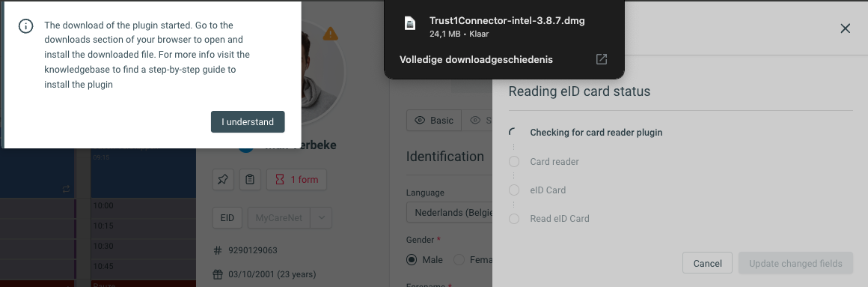The image size is (868, 287).
Task: Switch to Basic view with eye icon
Action: point(434,120)
